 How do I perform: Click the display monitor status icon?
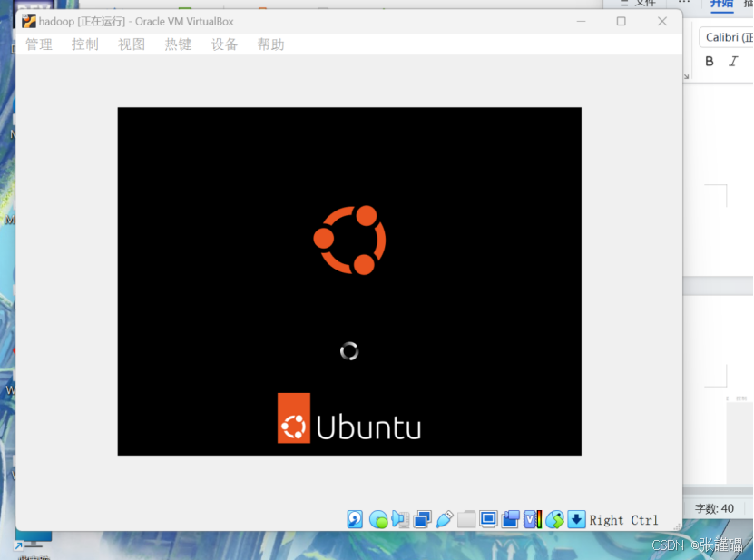pyautogui.click(x=488, y=519)
